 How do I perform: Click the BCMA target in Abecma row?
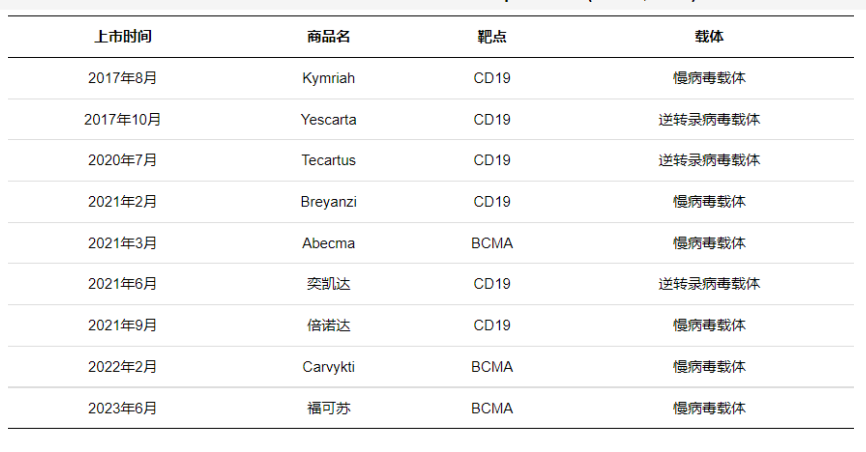coord(491,243)
